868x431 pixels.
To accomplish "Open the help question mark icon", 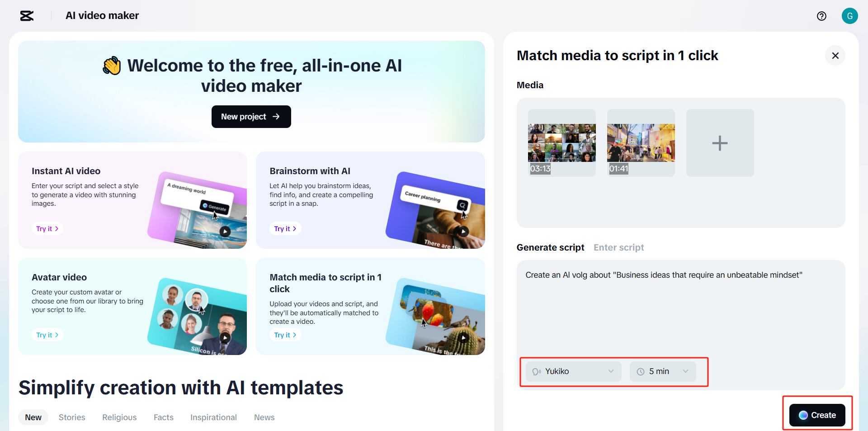I will pos(821,16).
